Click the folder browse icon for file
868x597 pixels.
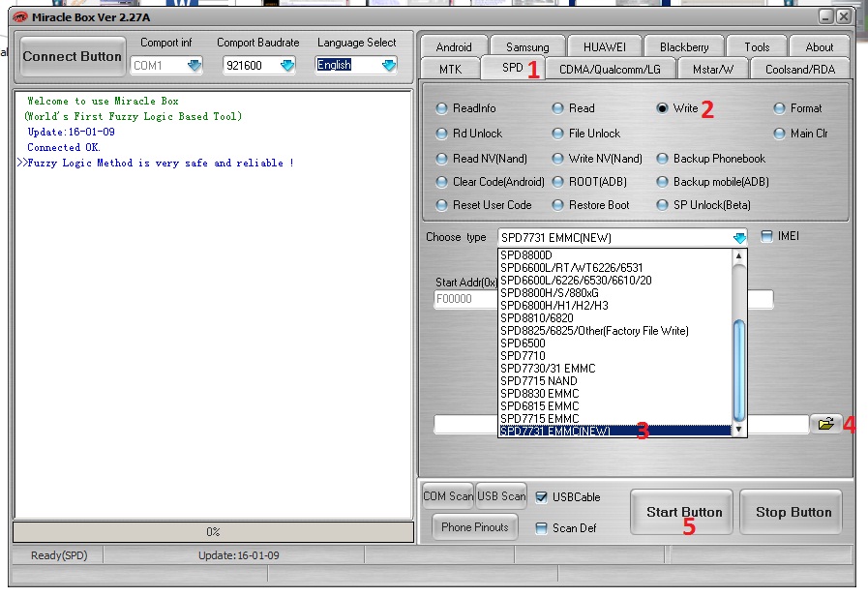coord(825,424)
